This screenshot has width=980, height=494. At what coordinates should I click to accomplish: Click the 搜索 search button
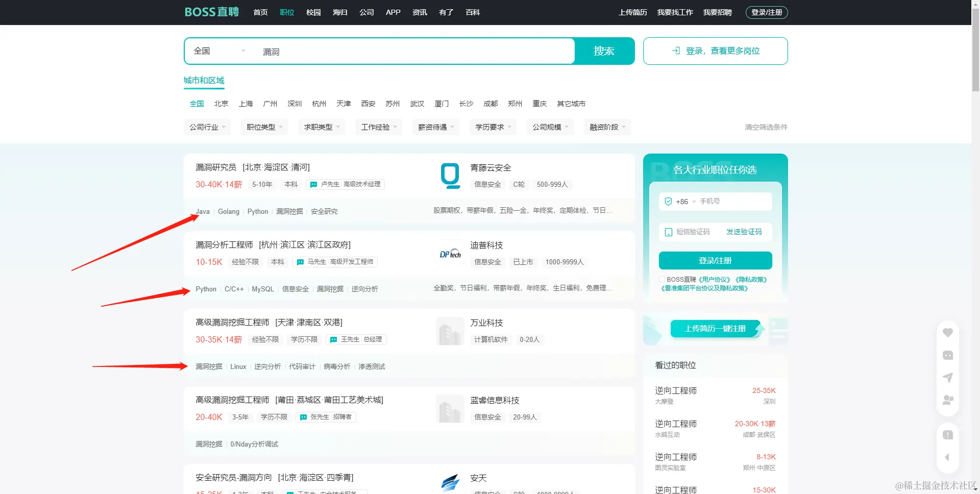point(604,51)
